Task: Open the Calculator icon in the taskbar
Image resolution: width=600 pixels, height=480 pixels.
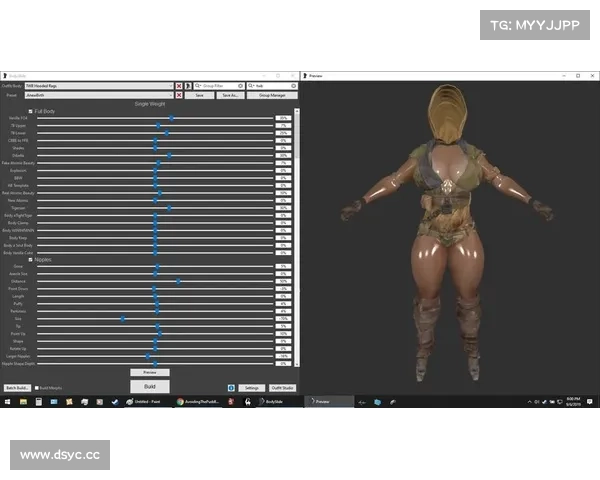Action: point(39,401)
